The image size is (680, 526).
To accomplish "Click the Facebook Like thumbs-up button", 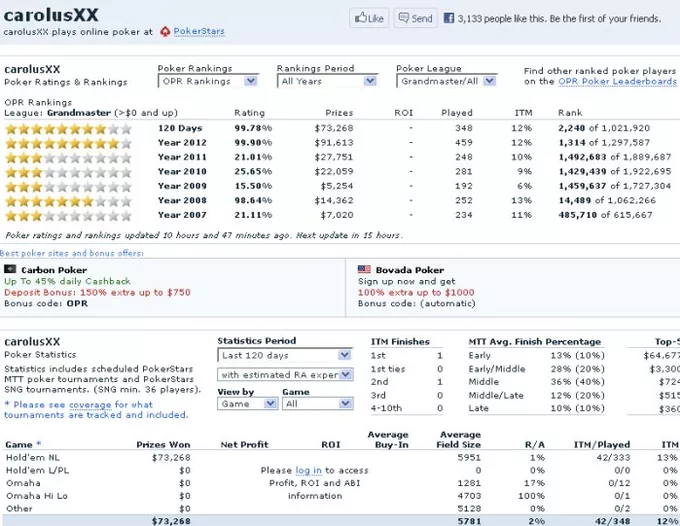I will tap(368, 18).
